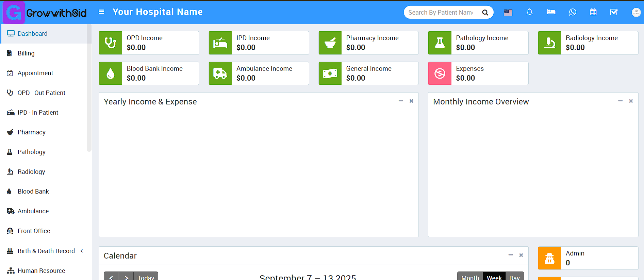This screenshot has height=280, width=644.
Task: Switch calendar to Day view
Action: (x=514, y=277)
